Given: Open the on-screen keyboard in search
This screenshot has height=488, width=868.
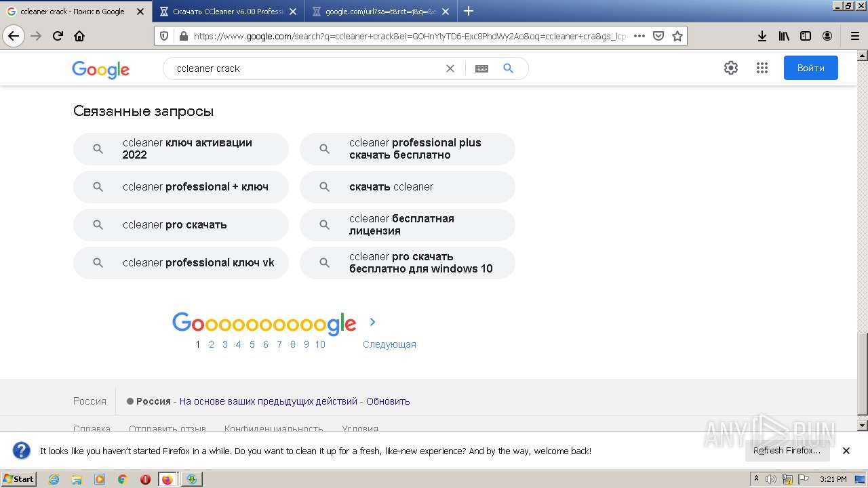Looking at the screenshot, I should point(481,68).
